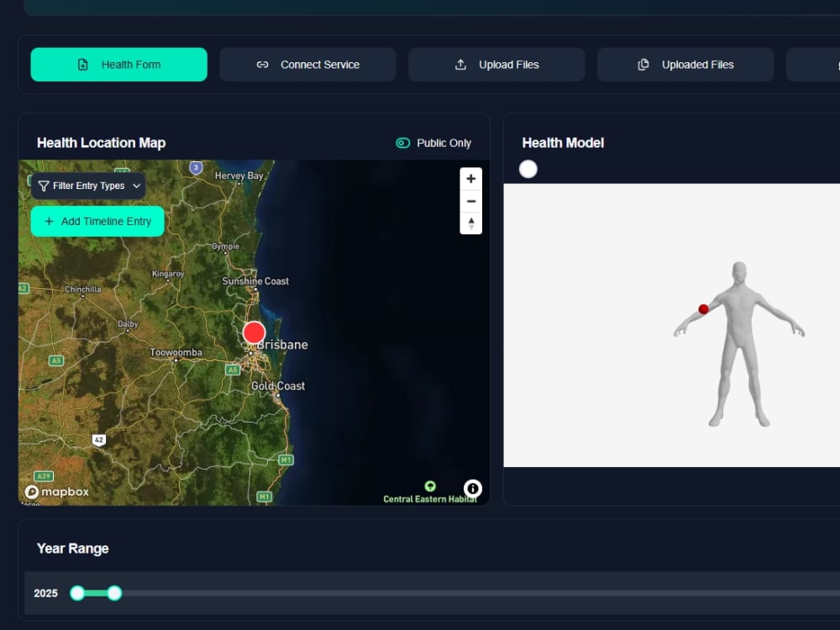Screen dimensions: 840x630
Task: Go to Uploaded Files tab
Action: pyautogui.click(x=685, y=65)
